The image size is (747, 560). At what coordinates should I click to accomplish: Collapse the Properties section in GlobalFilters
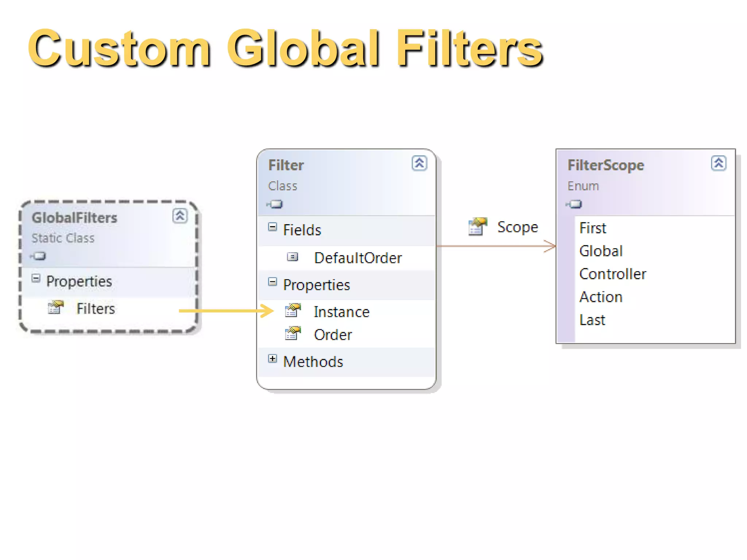[x=36, y=279]
